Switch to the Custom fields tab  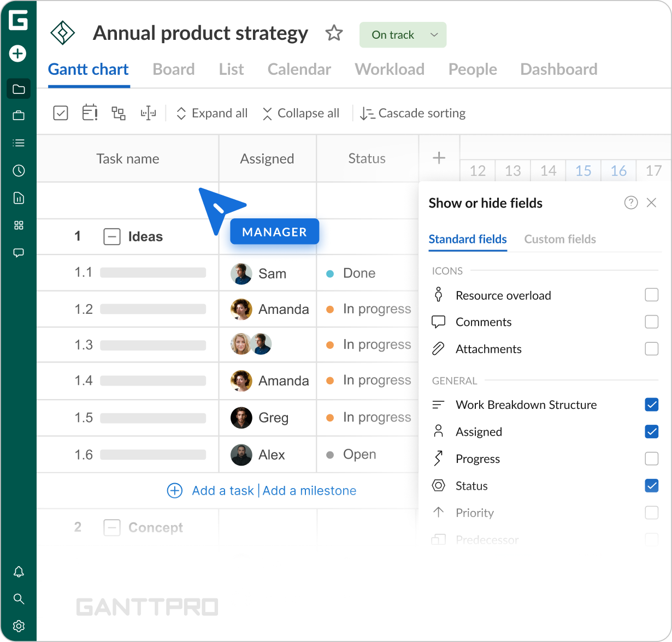[559, 239]
